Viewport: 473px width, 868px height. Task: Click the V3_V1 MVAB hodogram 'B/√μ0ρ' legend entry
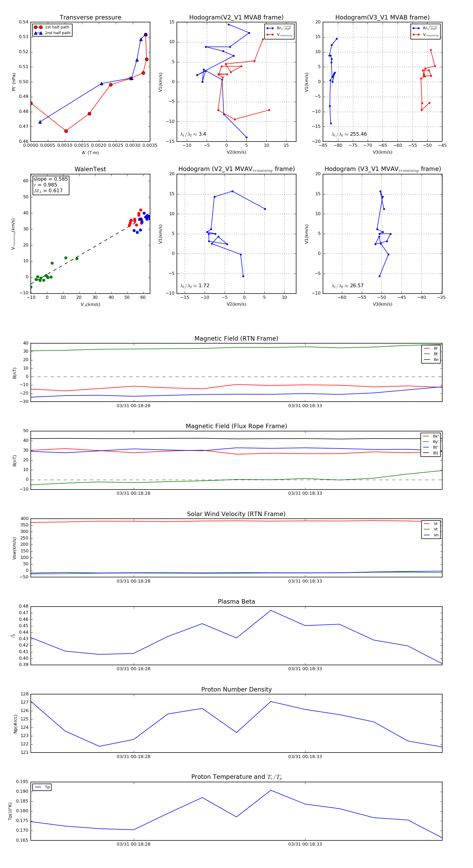pyautogui.click(x=425, y=28)
